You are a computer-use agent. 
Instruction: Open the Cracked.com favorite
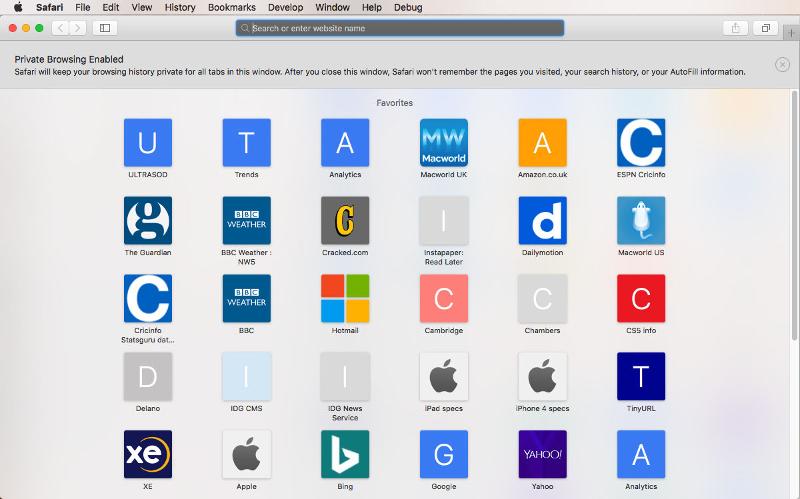point(345,220)
